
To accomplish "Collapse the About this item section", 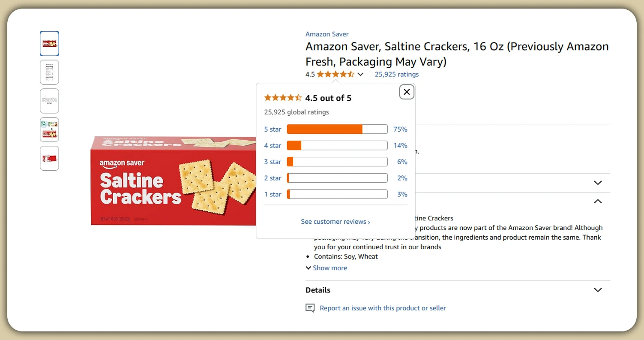I will (598, 201).
